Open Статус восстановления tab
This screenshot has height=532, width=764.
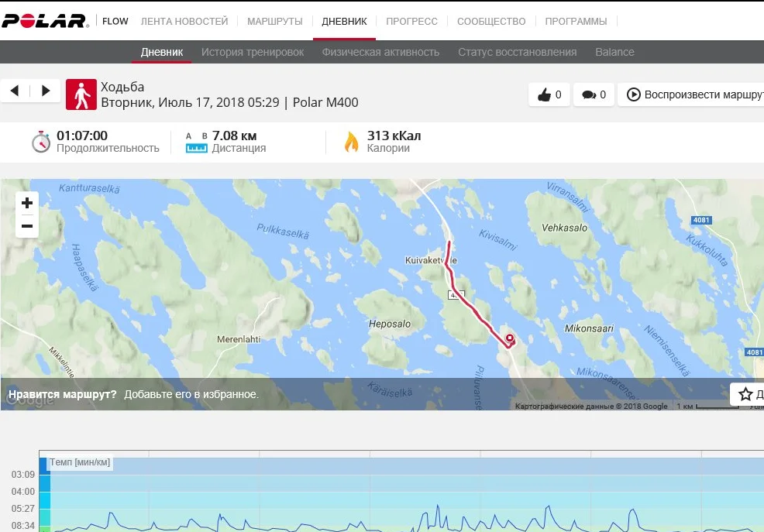click(x=517, y=52)
